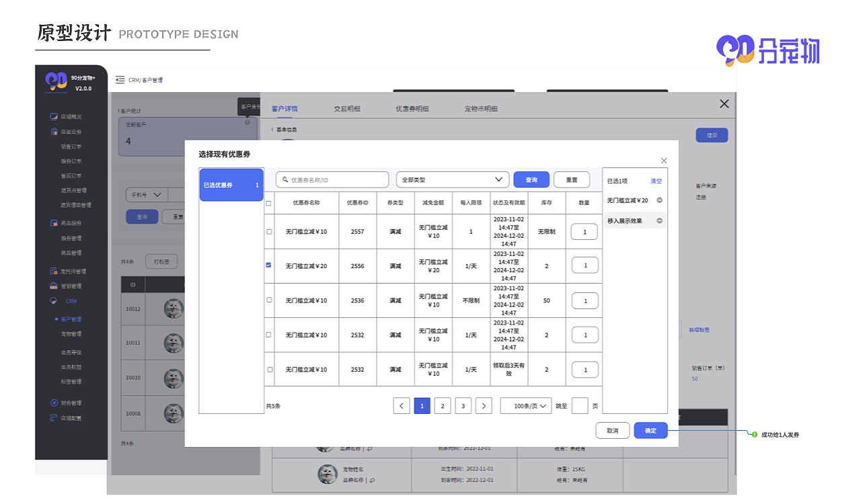Image resolution: width=861 pixels, height=504 pixels.
Task: Switch to 宠物币明细 tab
Action: point(481,109)
